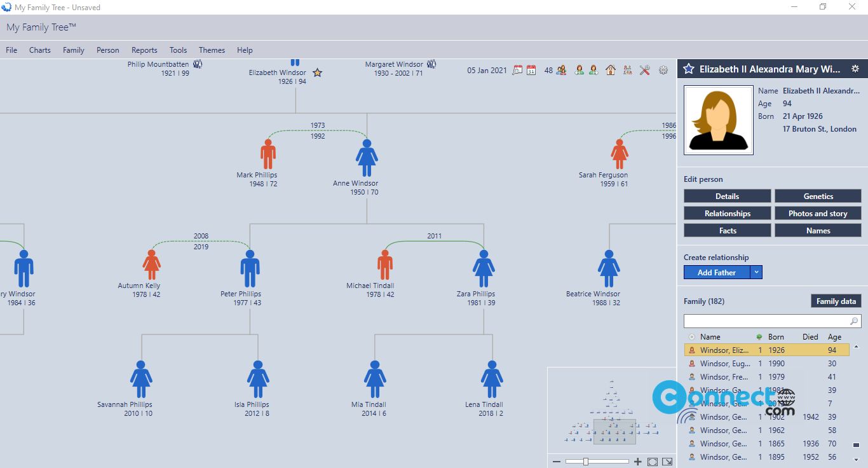The width and height of the screenshot is (868, 468).
Task: Open the gear settings in person panel header
Action: tap(855, 69)
